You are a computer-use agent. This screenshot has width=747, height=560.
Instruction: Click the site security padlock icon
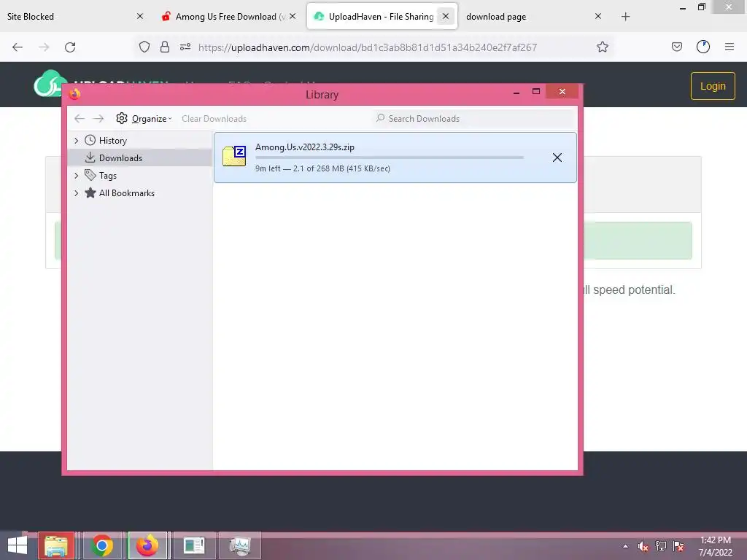(165, 47)
